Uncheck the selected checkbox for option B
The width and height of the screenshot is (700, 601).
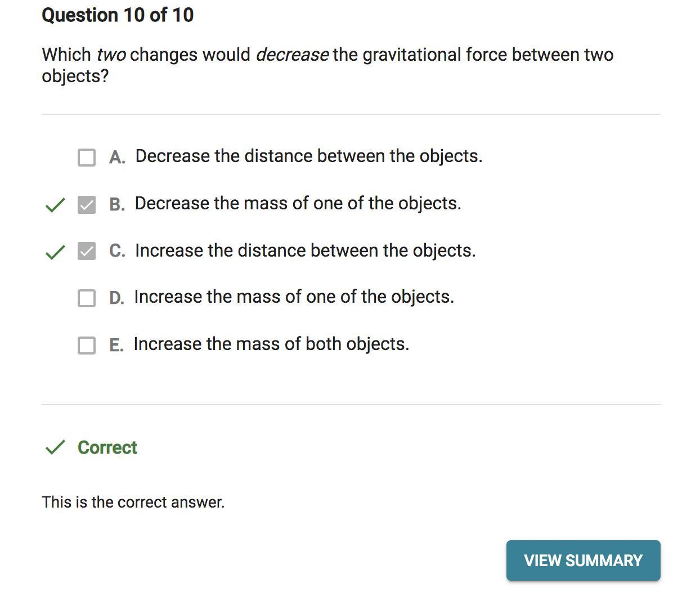(87, 206)
